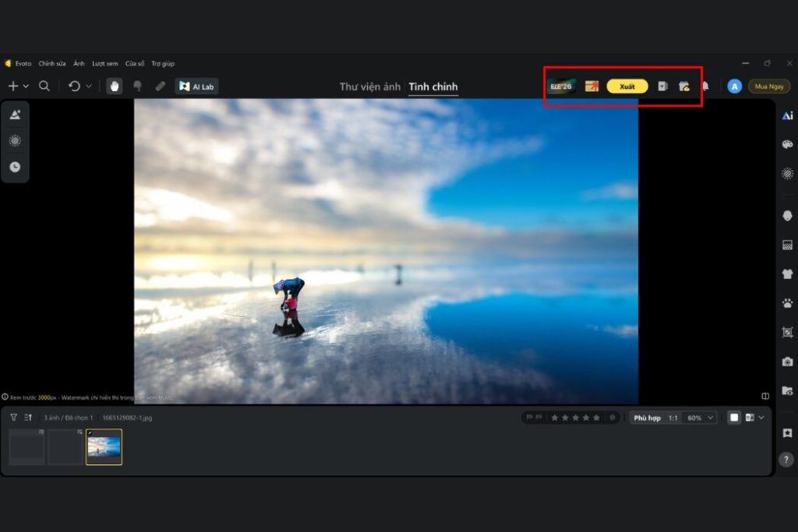
Task: Expand the compare view options arrow
Action: tap(761, 417)
